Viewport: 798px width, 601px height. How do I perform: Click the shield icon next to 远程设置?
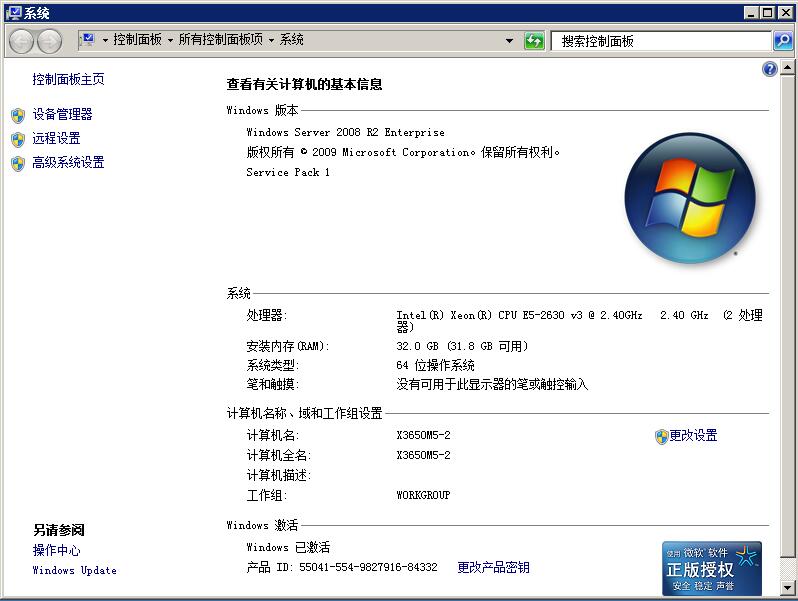coord(18,139)
